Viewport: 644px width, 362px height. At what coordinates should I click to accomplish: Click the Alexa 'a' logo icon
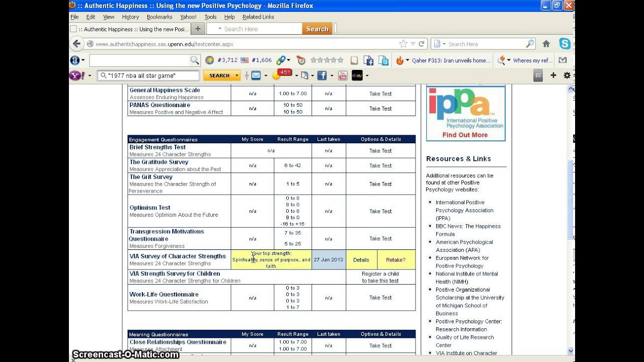click(x=75, y=60)
